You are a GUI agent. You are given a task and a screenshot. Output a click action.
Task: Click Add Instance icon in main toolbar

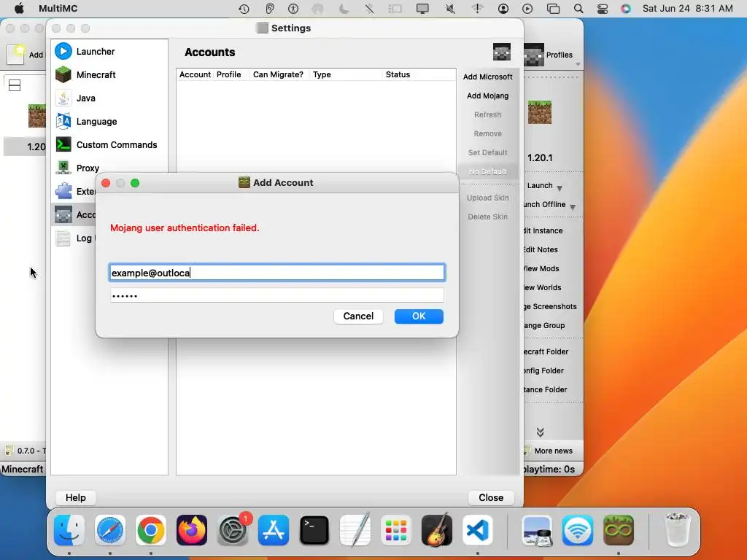coord(16,54)
